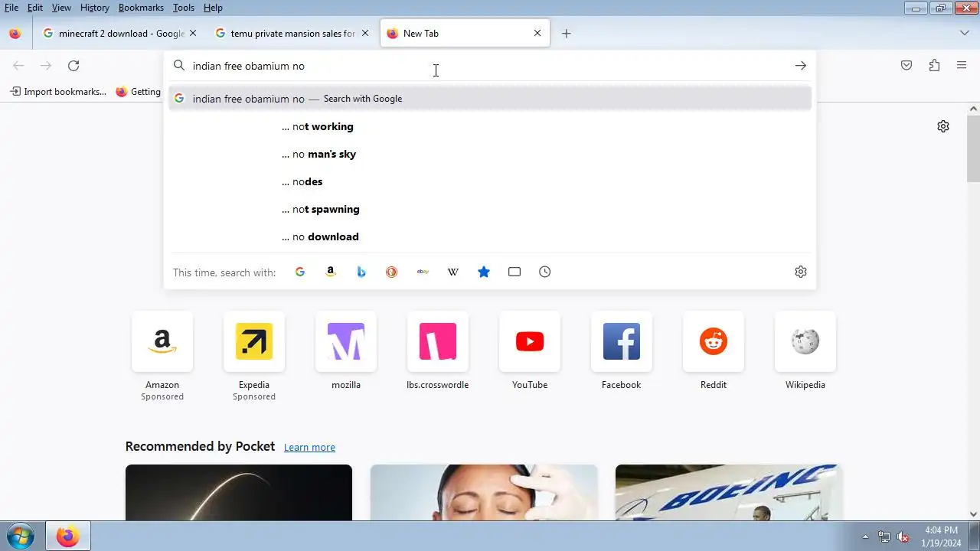980x551 pixels.
Task: Reload the current page
Action: coord(73,66)
